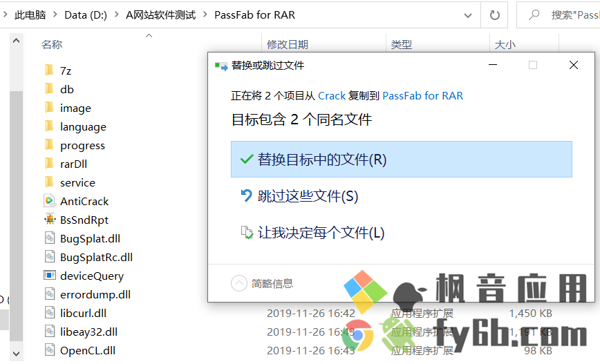Select the image folder icon

(49, 108)
